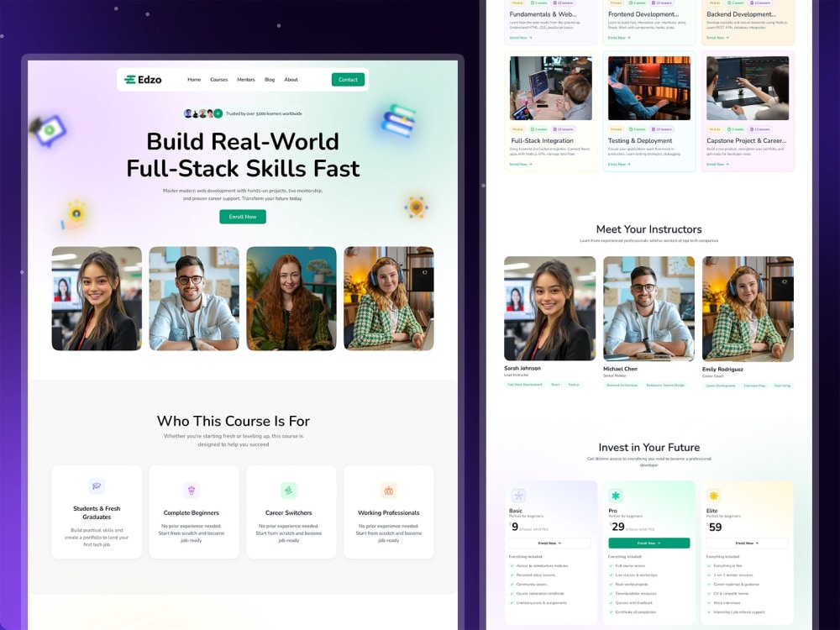Open the About nav link
Screen dimensions: 840x630
tap(291, 80)
